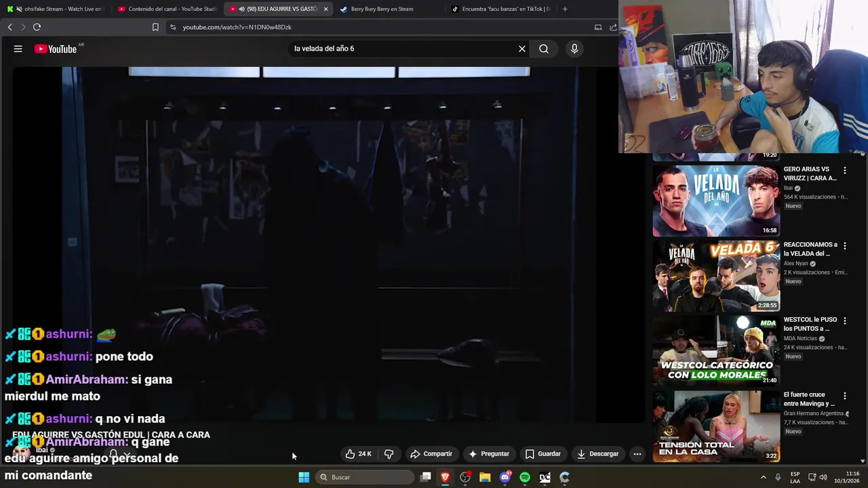Open the tray microphone indicator
This screenshot has width=868, height=488.
coord(778,477)
